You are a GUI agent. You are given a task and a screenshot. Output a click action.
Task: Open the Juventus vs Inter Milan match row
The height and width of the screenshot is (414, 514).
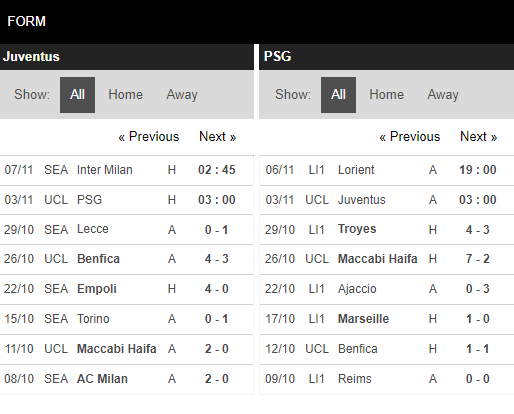pyautogui.click(x=127, y=170)
